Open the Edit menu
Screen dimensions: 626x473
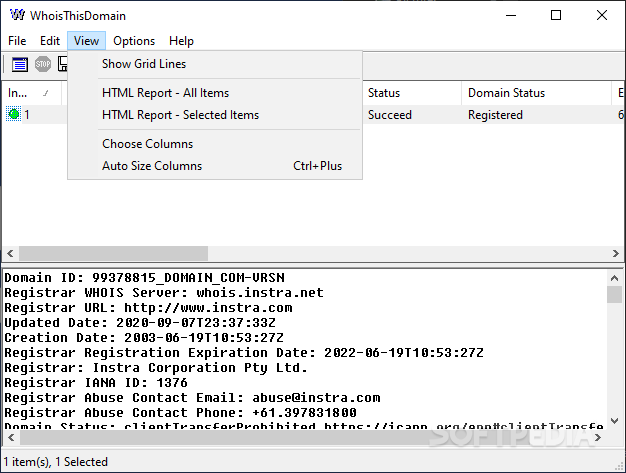[50, 41]
